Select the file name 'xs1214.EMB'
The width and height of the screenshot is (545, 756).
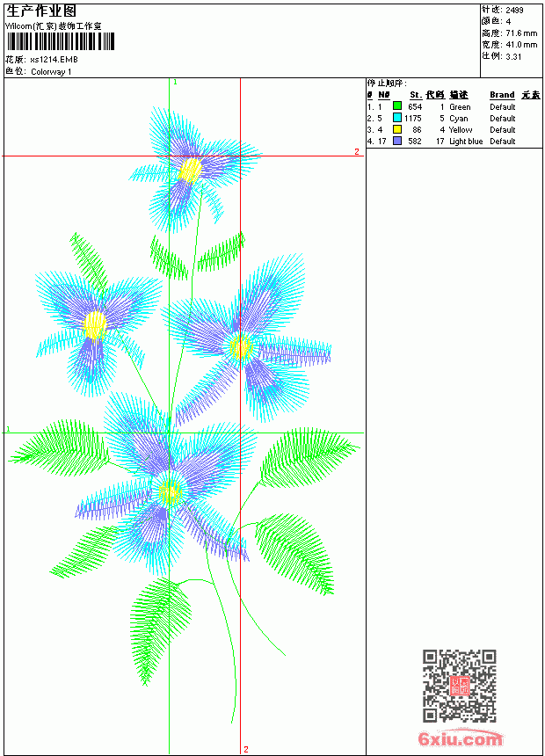coord(54,60)
